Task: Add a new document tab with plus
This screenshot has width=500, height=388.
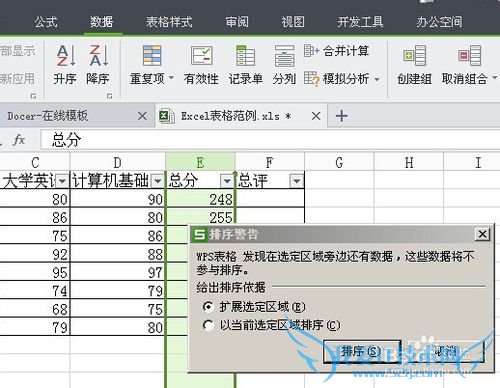Action: point(341,116)
